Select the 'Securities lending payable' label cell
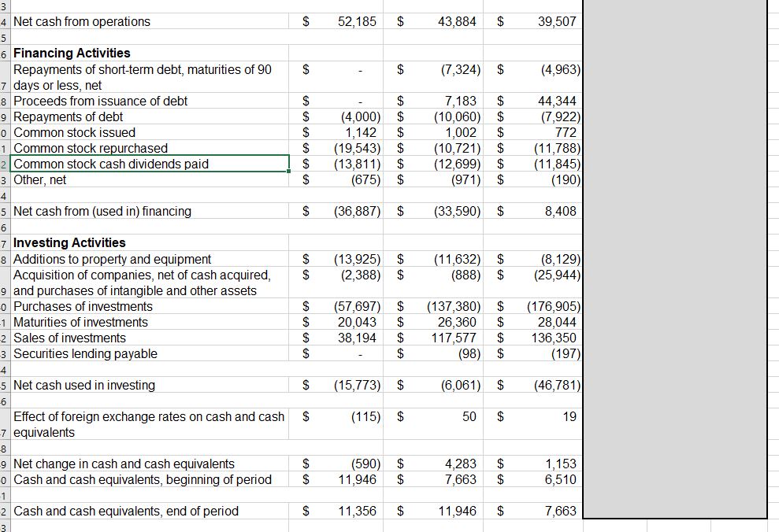 [x=149, y=354]
